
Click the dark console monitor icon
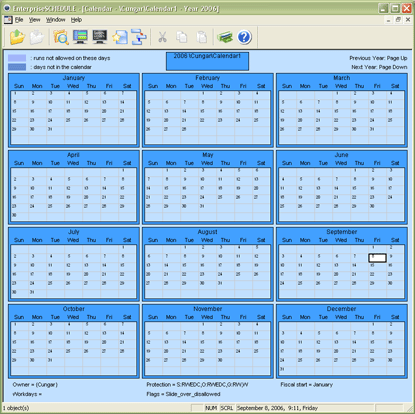100,37
